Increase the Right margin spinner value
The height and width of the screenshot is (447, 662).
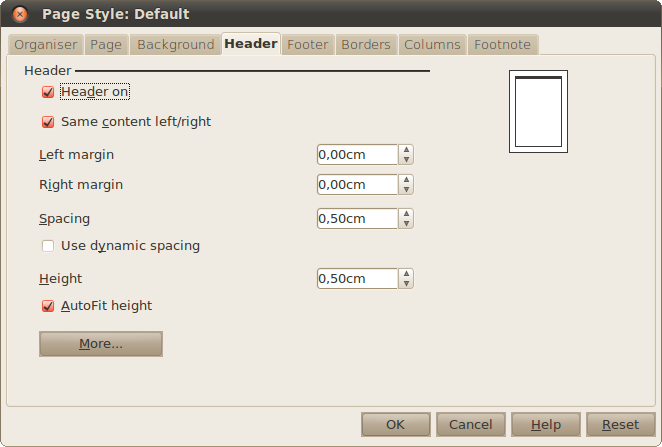tap(406, 180)
